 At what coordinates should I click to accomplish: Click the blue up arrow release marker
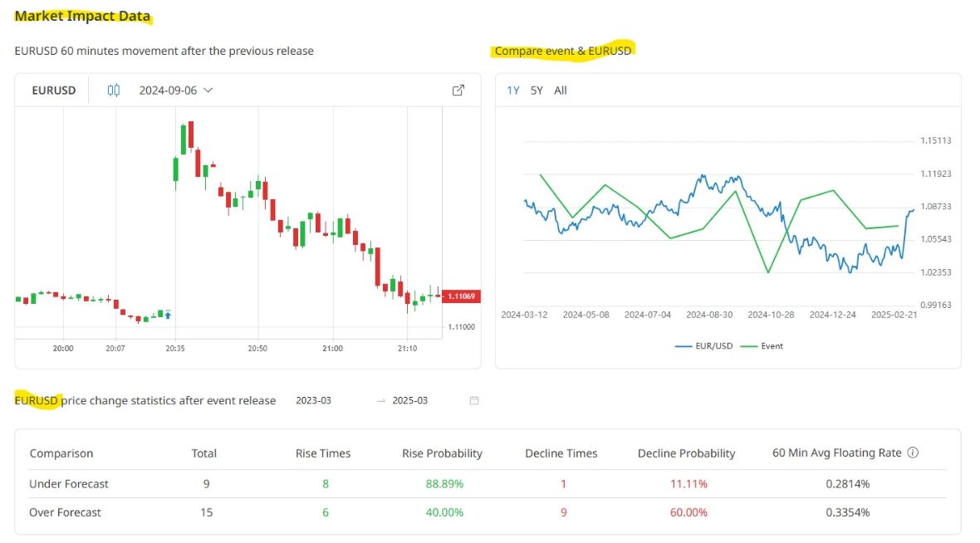(168, 315)
